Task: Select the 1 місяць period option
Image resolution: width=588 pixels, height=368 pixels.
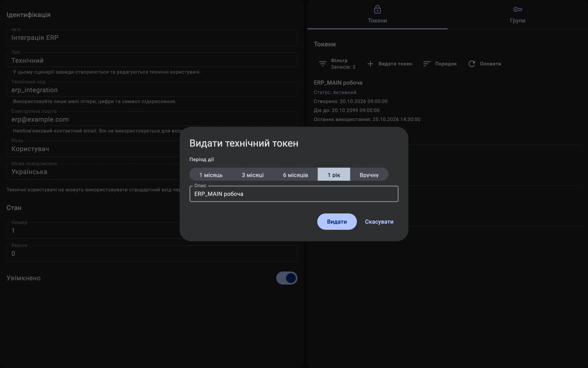Action: point(211,174)
